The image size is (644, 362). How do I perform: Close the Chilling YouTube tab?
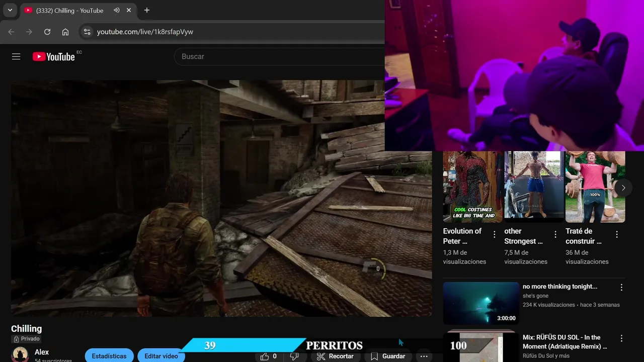coord(129,10)
